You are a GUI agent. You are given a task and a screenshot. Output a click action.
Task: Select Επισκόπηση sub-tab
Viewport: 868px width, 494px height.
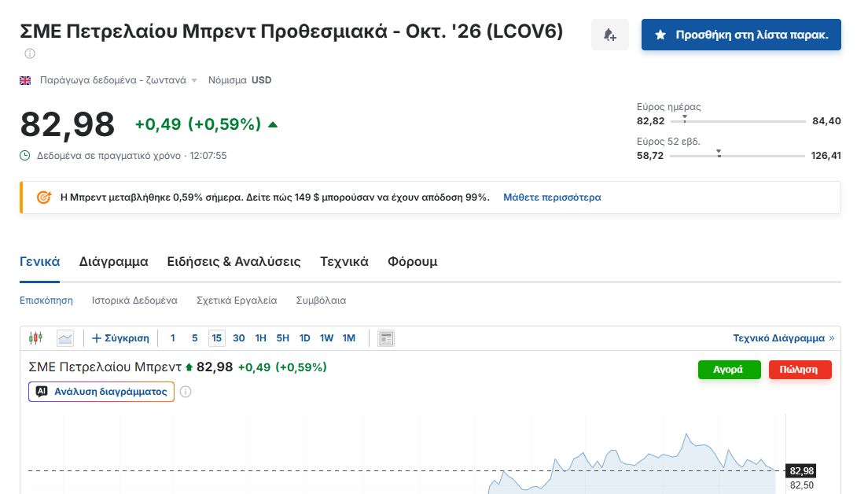46,300
